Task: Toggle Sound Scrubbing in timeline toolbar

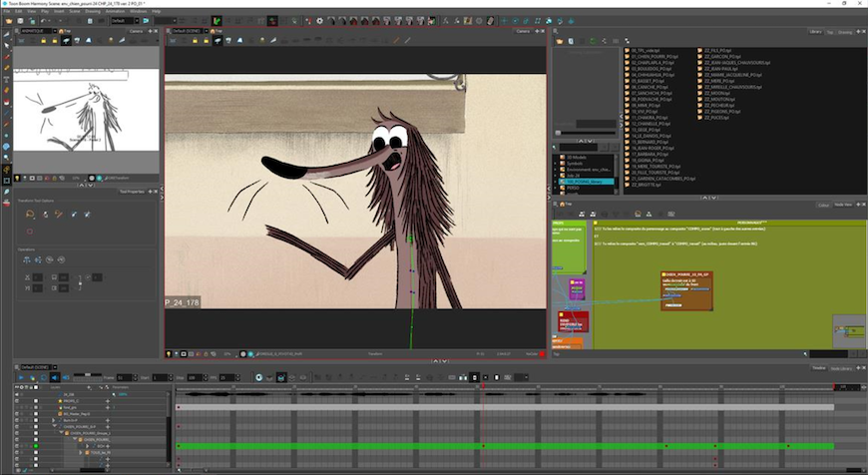Action: pyautogui.click(x=66, y=377)
